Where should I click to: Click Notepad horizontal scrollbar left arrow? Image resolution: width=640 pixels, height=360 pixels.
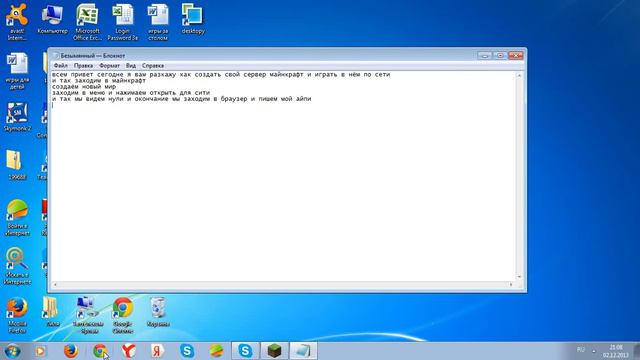coord(55,284)
